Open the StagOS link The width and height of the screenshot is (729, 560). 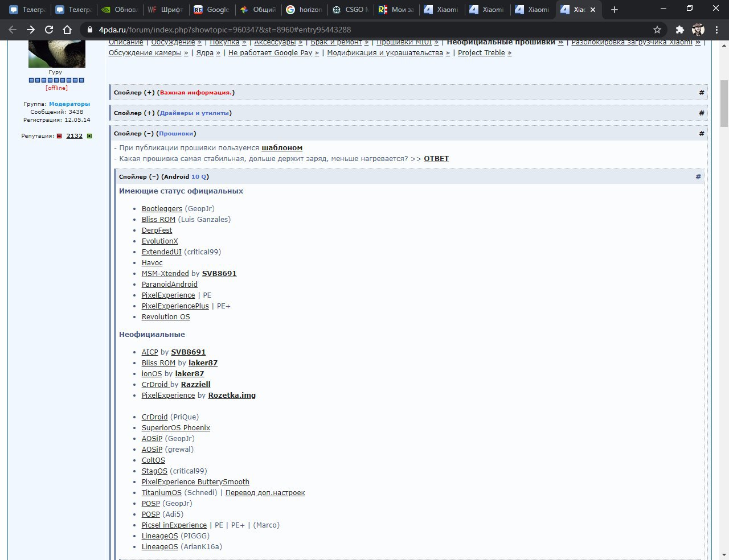click(x=154, y=471)
